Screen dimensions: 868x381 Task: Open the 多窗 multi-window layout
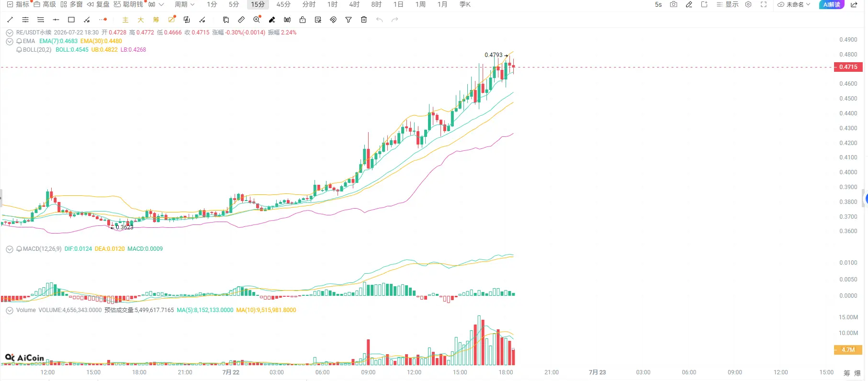(71, 4)
